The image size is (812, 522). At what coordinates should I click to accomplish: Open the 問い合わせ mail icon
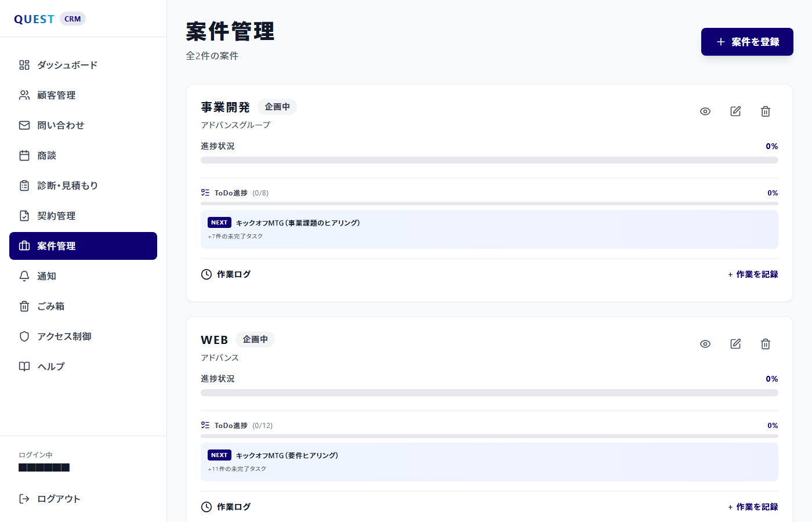(24, 125)
